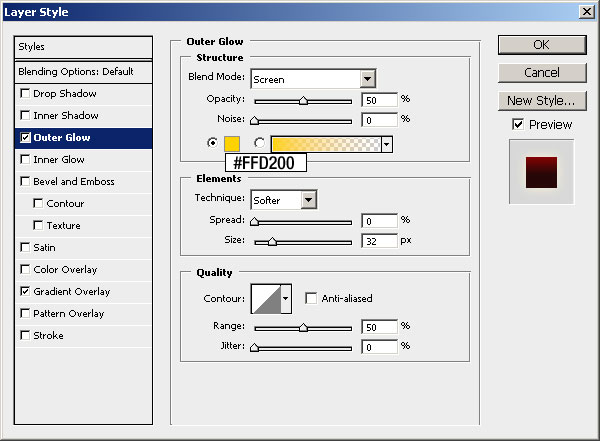Select the Outer Glow row label
Screen dimensions: 600x441
point(62,137)
